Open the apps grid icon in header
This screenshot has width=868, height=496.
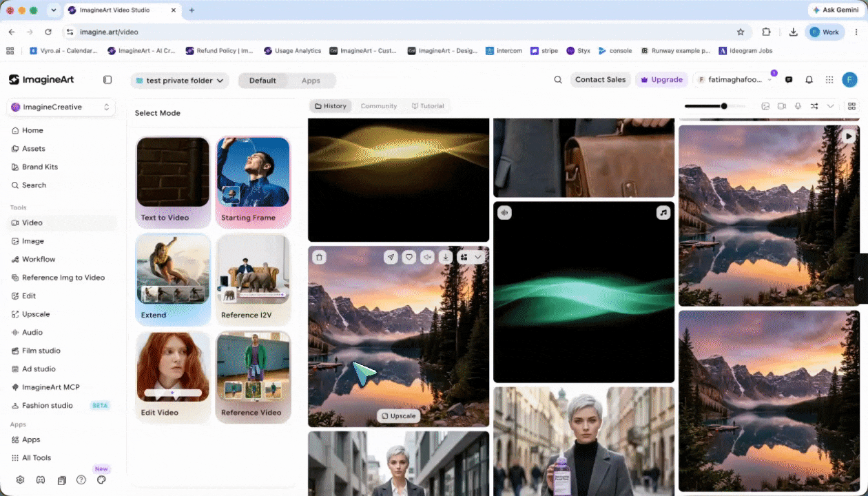click(x=829, y=80)
